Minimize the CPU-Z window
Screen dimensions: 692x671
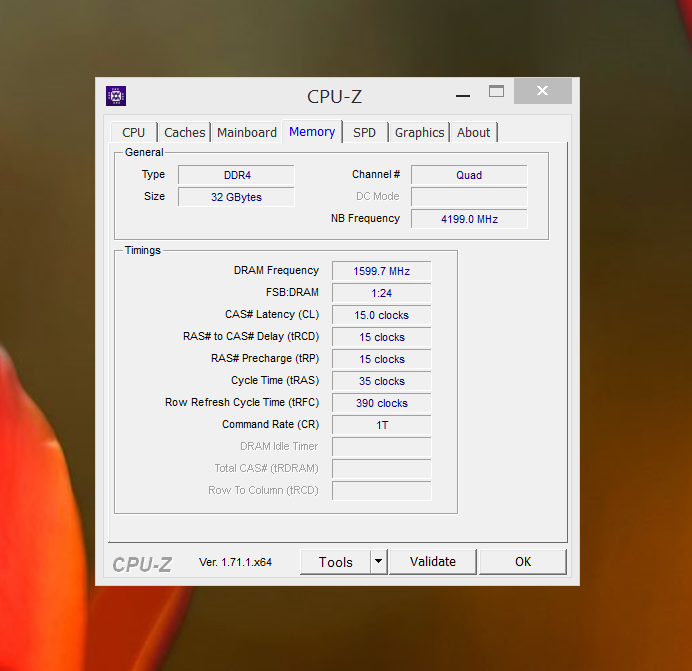(463, 95)
